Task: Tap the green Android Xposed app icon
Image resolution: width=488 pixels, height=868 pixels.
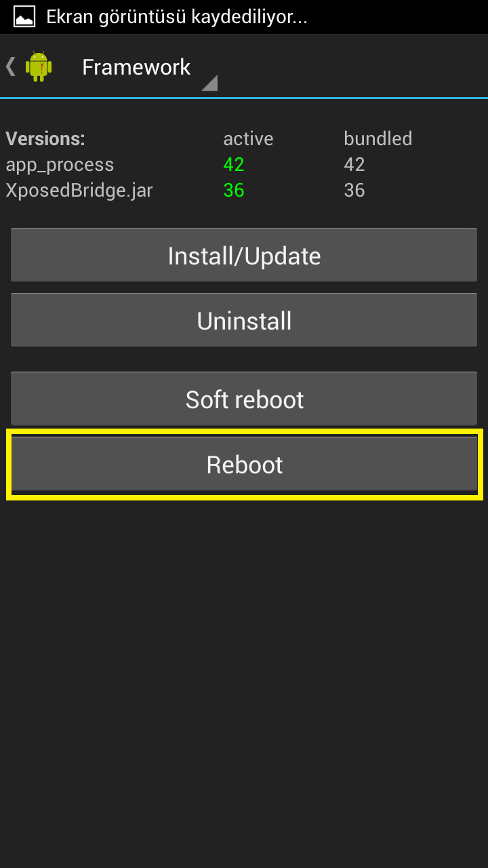Action: point(39,66)
